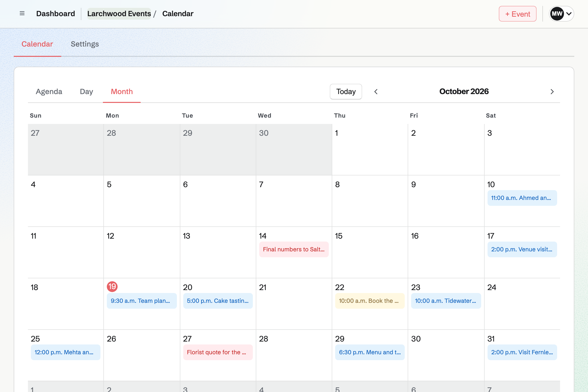Advance to next month with right chevron
This screenshot has width=588, height=392.
[x=552, y=91]
